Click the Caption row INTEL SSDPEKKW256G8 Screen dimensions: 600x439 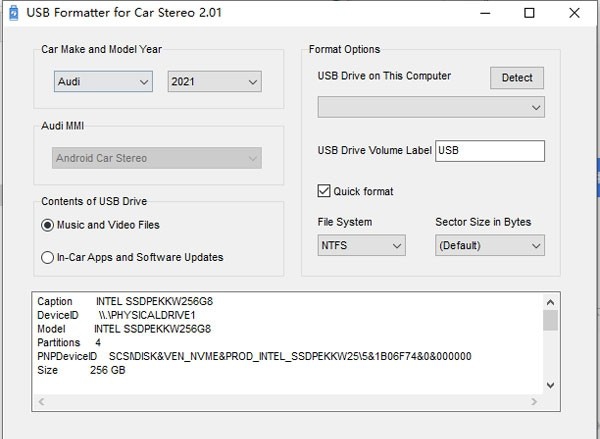[125, 302]
